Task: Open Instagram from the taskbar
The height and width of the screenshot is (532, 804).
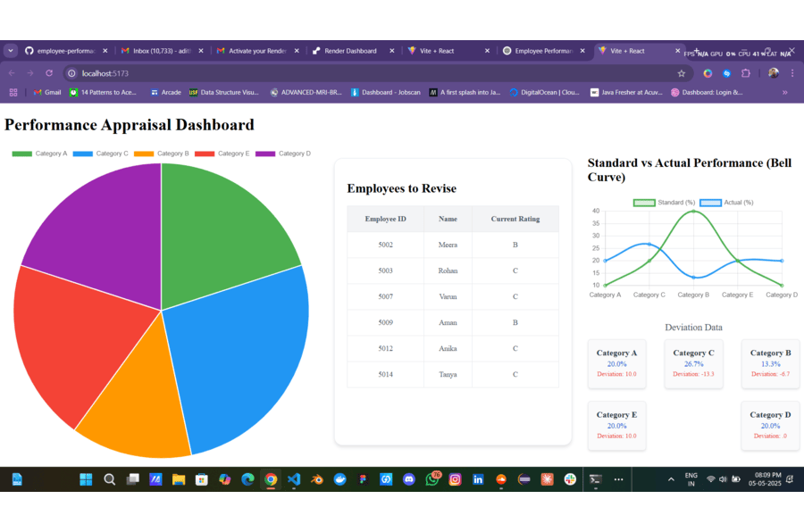Action: click(x=455, y=479)
